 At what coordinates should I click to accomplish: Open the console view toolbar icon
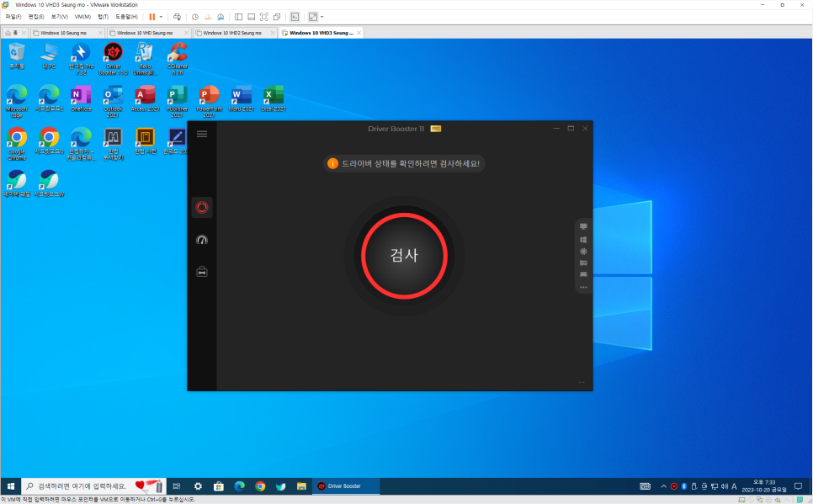click(295, 17)
